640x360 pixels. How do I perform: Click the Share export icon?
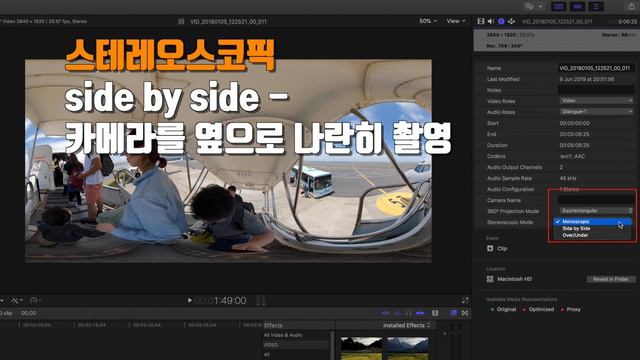pyautogui.click(x=631, y=6)
